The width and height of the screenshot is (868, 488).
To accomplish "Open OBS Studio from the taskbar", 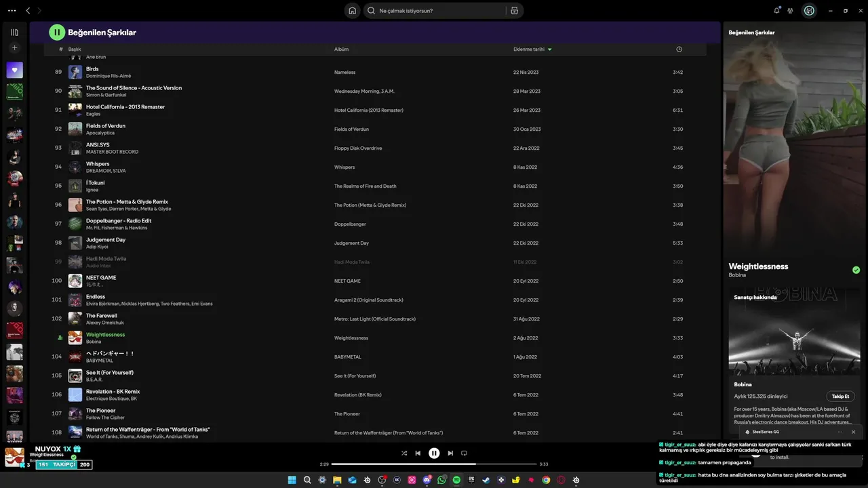I will [382, 480].
